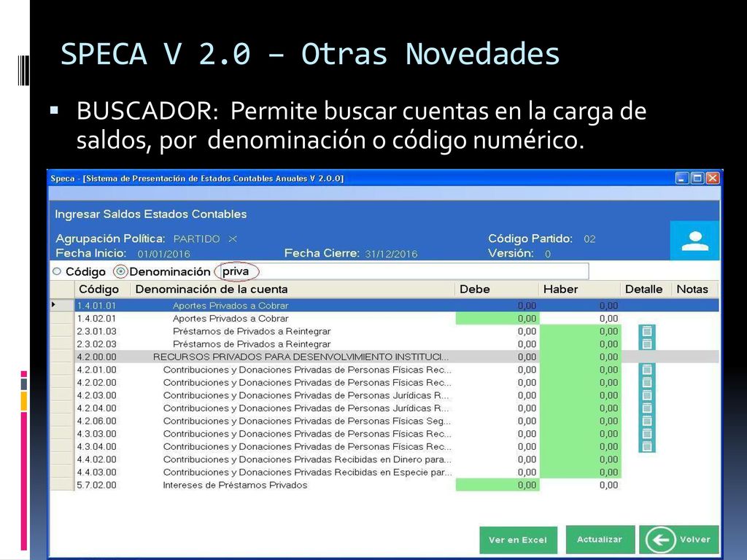Open detail icon for row 4.2.02.00
Screen dimensions: 747x560
click(x=647, y=382)
